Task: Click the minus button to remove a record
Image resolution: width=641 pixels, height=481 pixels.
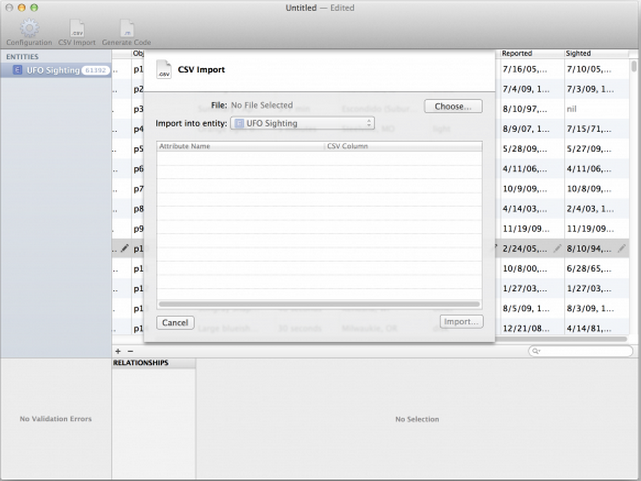Action: tap(130, 351)
